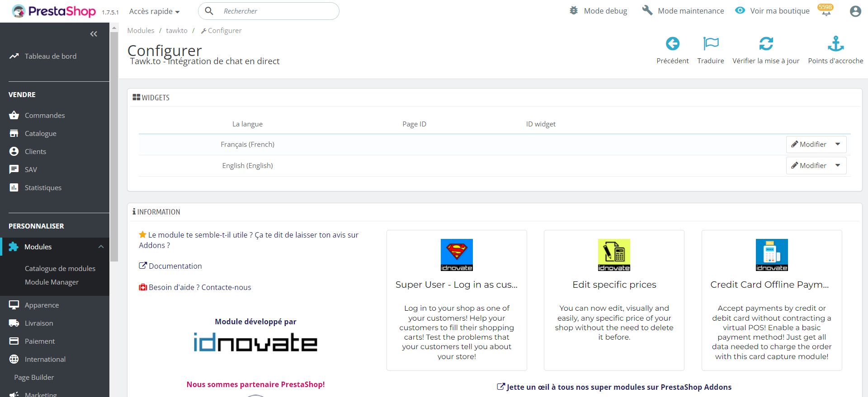Viewport: 868px width, 397px height.
Task: Open the Documentation link
Action: click(x=170, y=266)
